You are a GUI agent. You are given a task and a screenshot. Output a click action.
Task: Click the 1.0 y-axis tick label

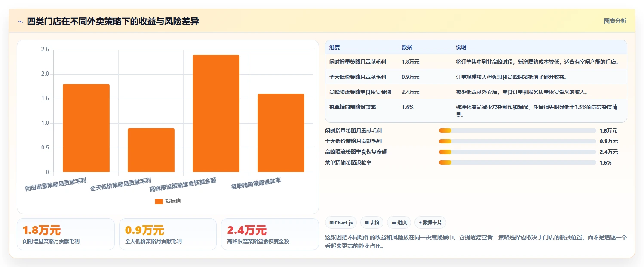45,123
